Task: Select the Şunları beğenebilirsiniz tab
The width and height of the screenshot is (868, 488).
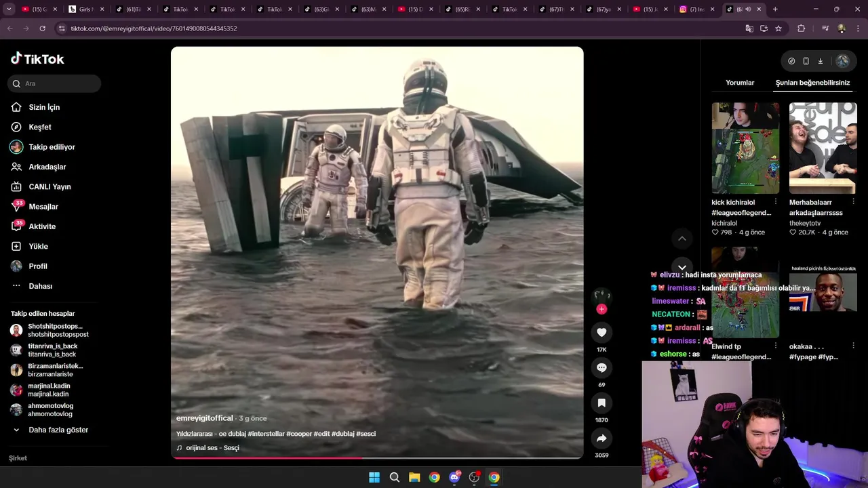Action: click(812, 83)
